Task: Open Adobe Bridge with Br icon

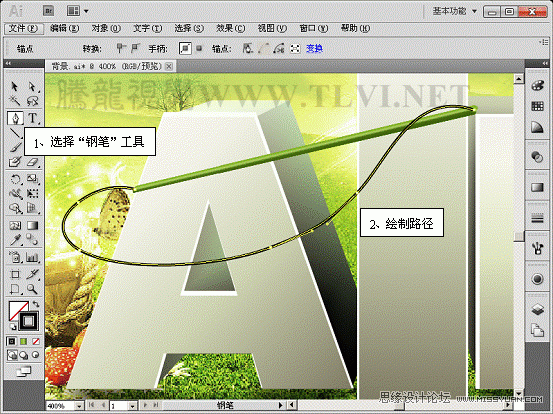Action: [48, 11]
